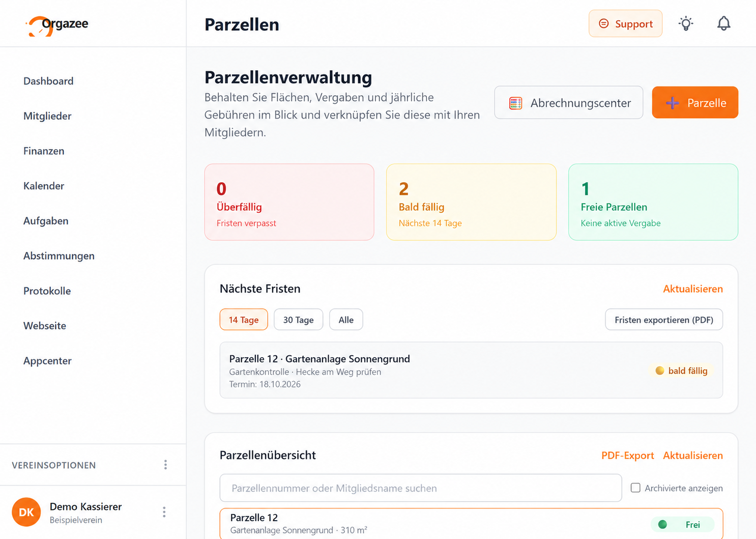Open the Freie Parzellen summary card
The width and height of the screenshot is (756, 539).
point(653,202)
